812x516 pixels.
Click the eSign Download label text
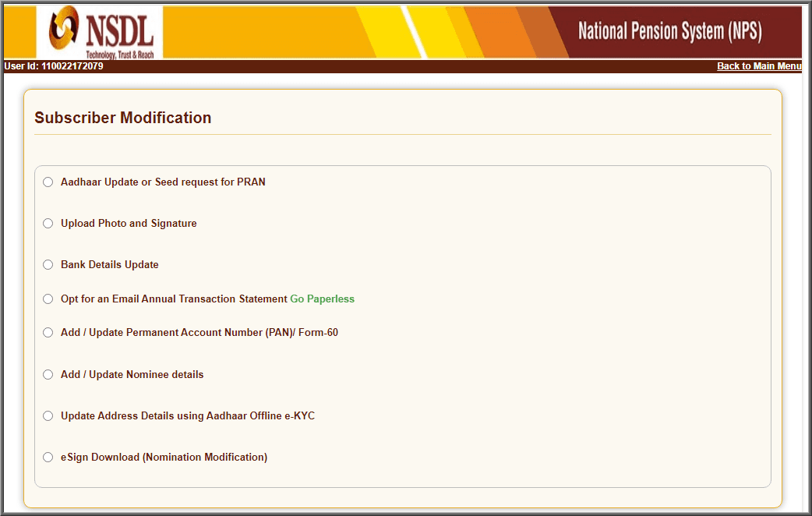tap(164, 457)
